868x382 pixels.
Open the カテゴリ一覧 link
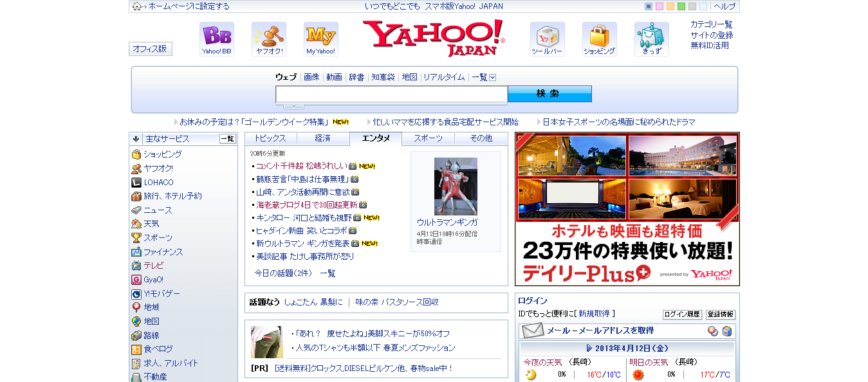[712, 24]
